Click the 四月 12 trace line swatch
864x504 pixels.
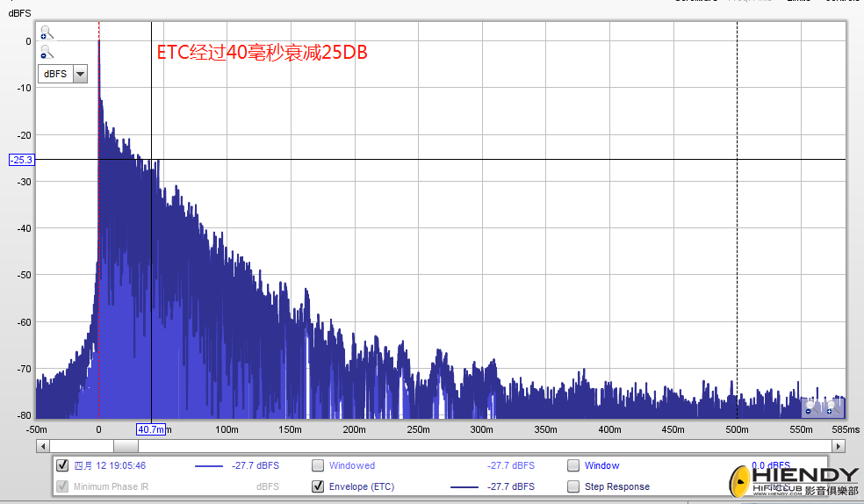209,466
